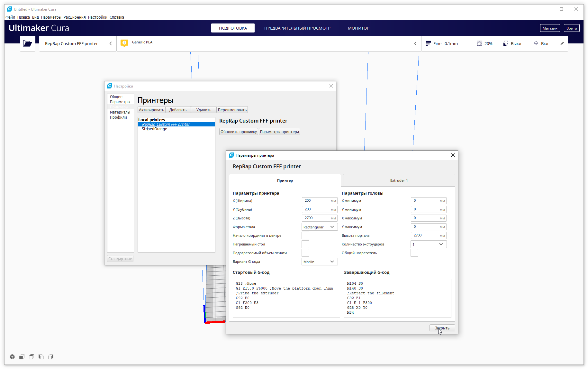Open the Файл menu

(10, 17)
